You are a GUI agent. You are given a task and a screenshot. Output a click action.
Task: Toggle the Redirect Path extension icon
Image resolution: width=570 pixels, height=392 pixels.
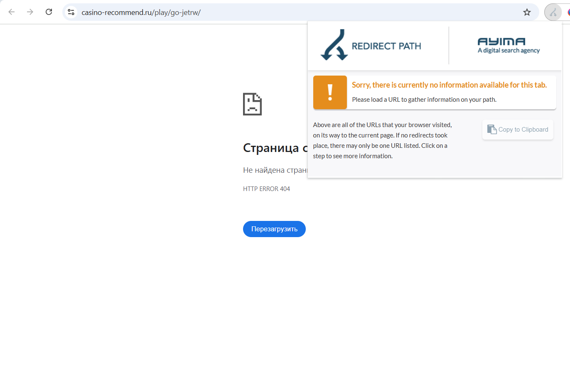pos(553,12)
